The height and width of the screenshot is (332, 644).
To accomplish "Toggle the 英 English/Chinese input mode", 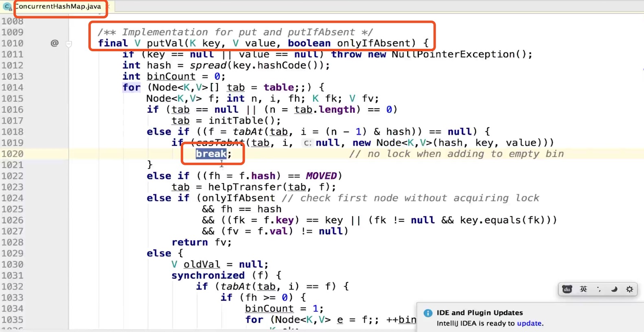I will (x=583, y=289).
